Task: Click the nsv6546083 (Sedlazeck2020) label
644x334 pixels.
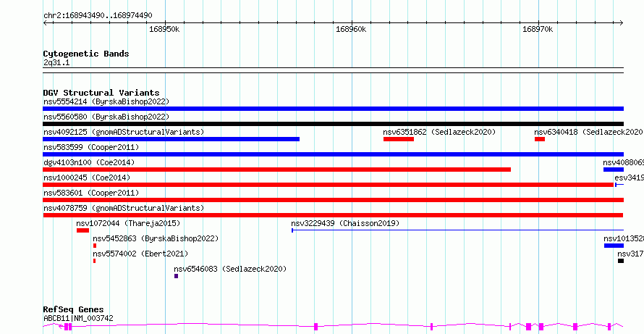Action: (x=230, y=269)
